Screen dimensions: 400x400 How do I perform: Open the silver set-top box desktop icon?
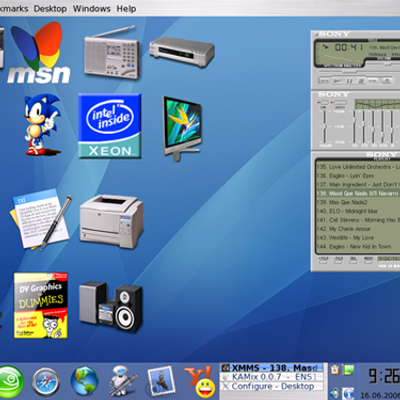pyautogui.click(x=182, y=51)
